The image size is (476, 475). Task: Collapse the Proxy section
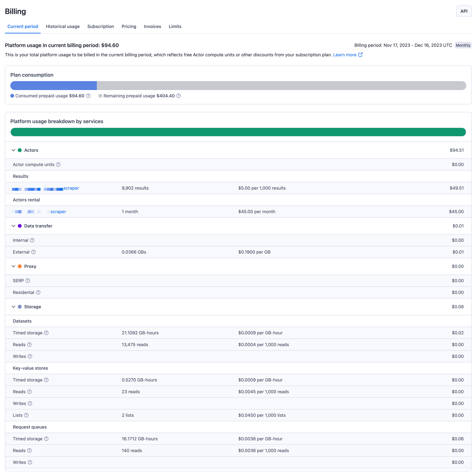tap(14, 266)
